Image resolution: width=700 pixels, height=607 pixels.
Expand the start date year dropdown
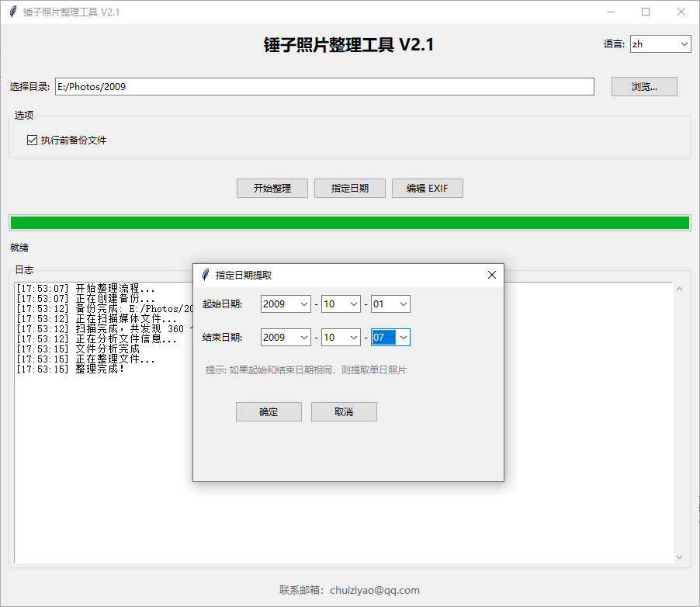click(x=303, y=304)
